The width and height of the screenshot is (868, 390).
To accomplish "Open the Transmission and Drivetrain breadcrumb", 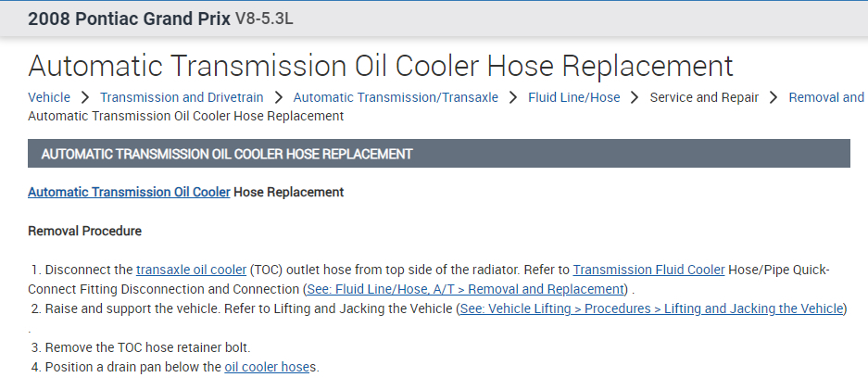I will 182,97.
